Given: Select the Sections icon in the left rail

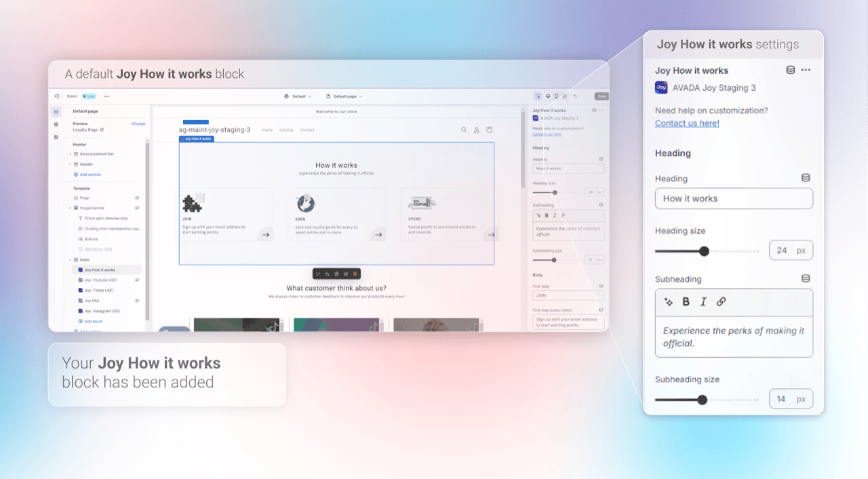Looking at the screenshot, I should coord(56,111).
